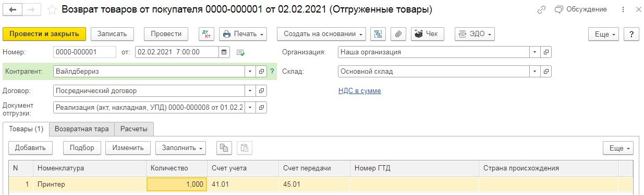
Task: Click the question mark help button
Action: [x=631, y=34]
